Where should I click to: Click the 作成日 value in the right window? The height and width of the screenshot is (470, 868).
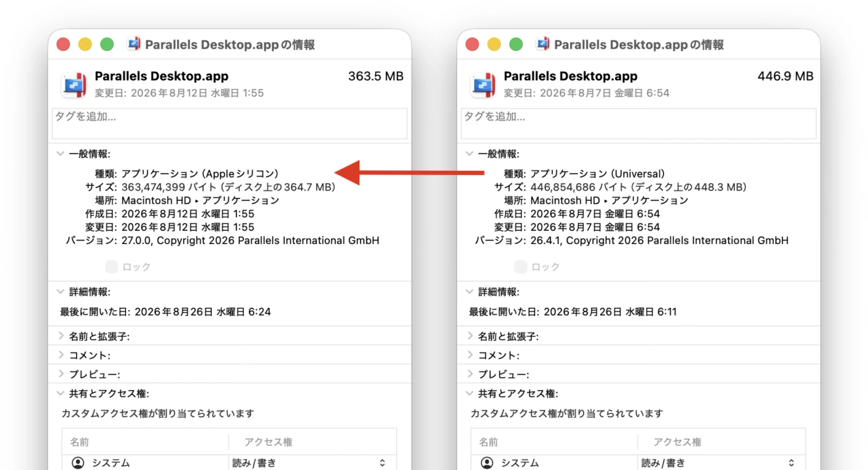[595, 214]
